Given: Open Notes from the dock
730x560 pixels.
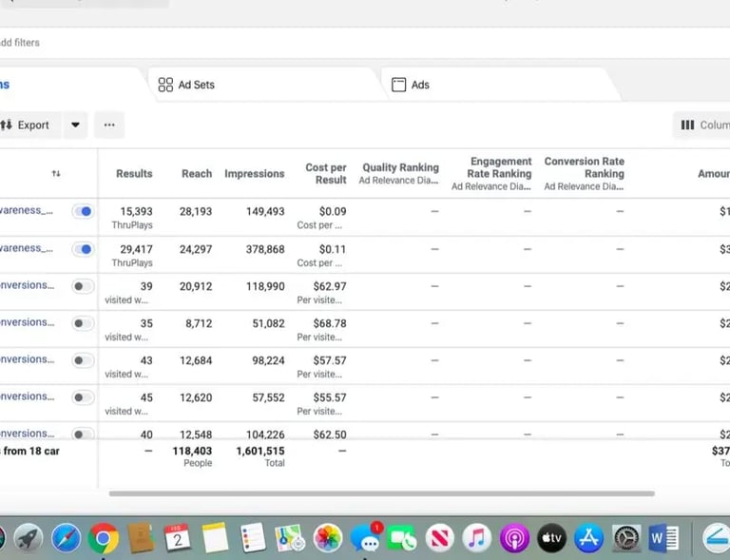Looking at the screenshot, I should [215, 538].
